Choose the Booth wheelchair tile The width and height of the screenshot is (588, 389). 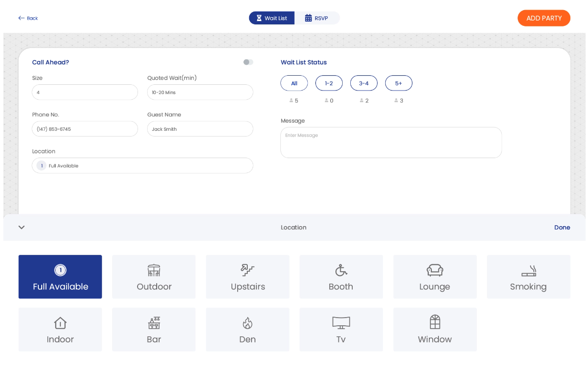341,277
